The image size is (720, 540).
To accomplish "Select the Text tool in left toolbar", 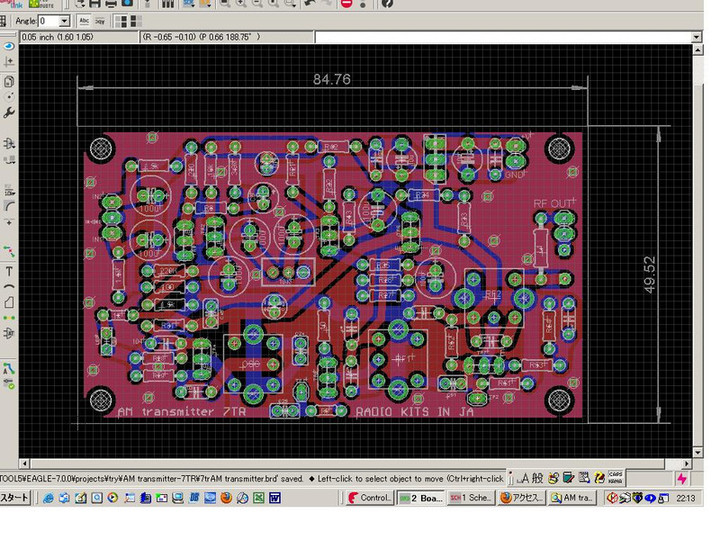I will tap(9, 271).
